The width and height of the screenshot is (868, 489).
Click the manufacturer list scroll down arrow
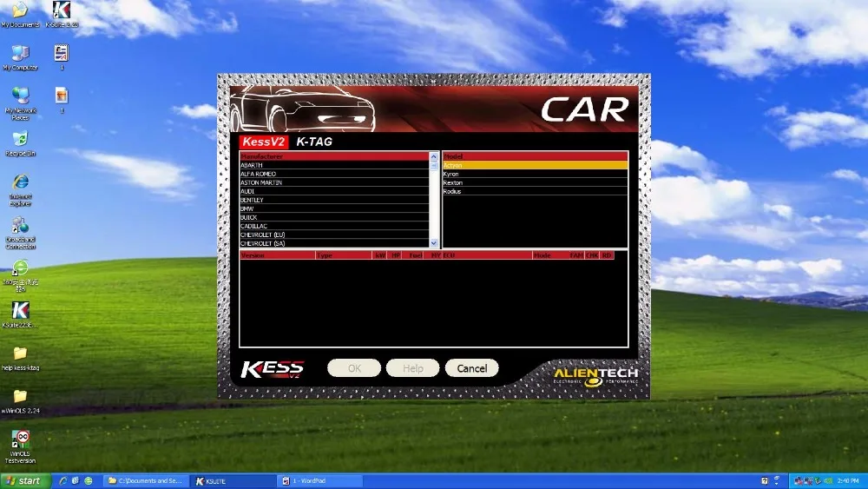pyautogui.click(x=434, y=243)
